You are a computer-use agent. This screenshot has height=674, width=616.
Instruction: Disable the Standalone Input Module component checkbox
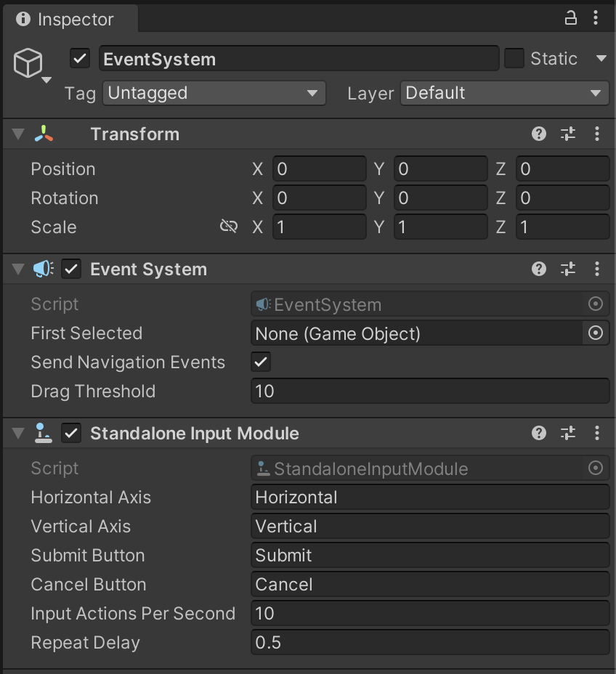[71, 434]
